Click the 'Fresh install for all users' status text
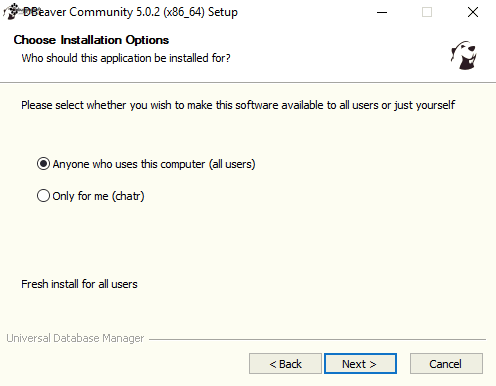The width and height of the screenshot is (496, 386). click(x=79, y=284)
